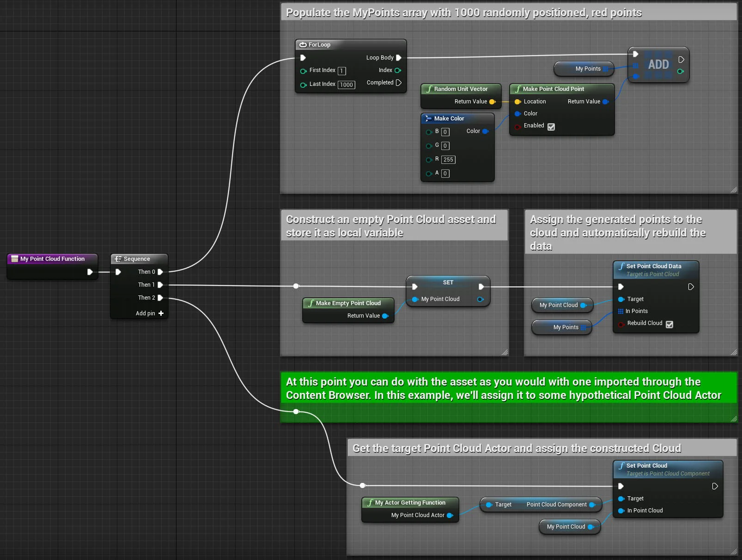Click the First Index input pin
Screen dimensions: 742x560
pos(303,71)
